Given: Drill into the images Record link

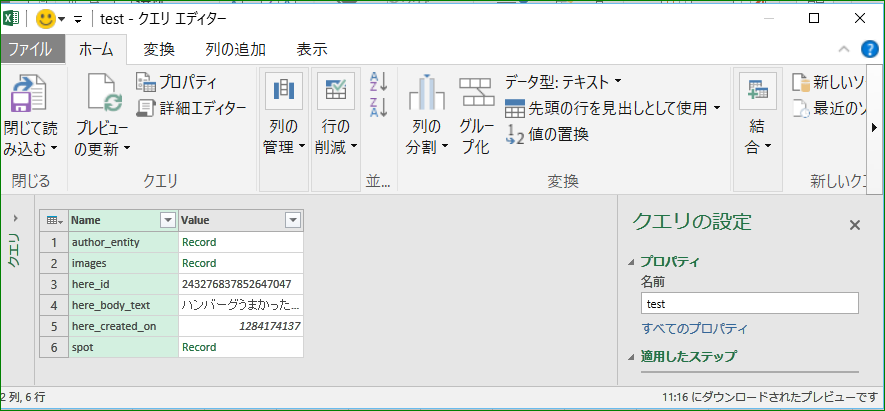Looking at the screenshot, I should [x=199, y=263].
